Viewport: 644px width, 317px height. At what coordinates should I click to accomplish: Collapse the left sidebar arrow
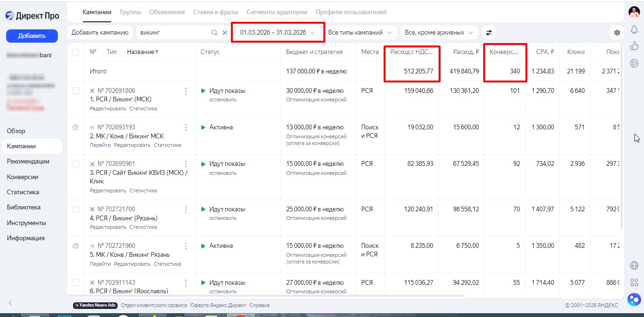click(x=10, y=303)
